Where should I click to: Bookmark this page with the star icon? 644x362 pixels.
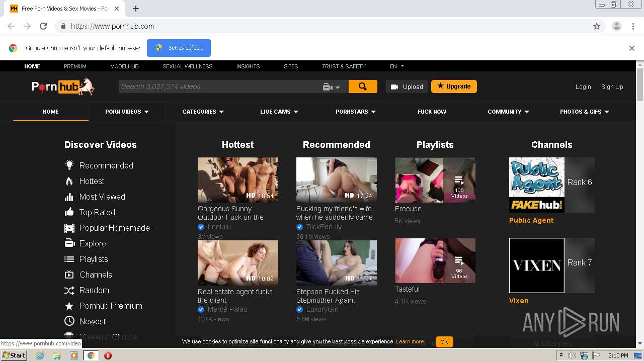click(597, 26)
